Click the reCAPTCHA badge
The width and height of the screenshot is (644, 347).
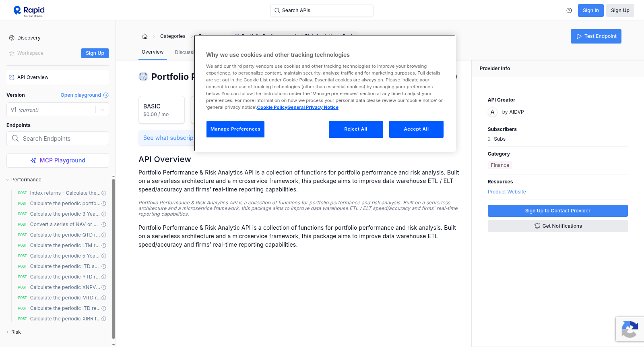pyautogui.click(x=630, y=329)
